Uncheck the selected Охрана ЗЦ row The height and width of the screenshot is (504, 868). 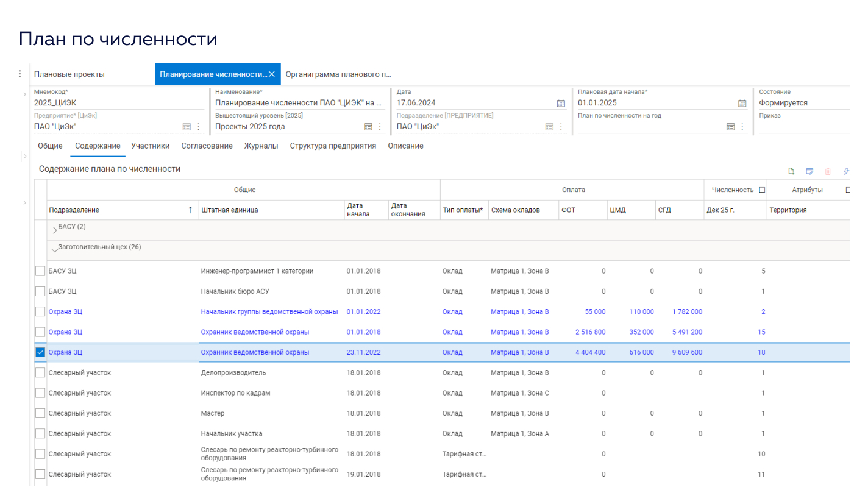coord(40,352)
